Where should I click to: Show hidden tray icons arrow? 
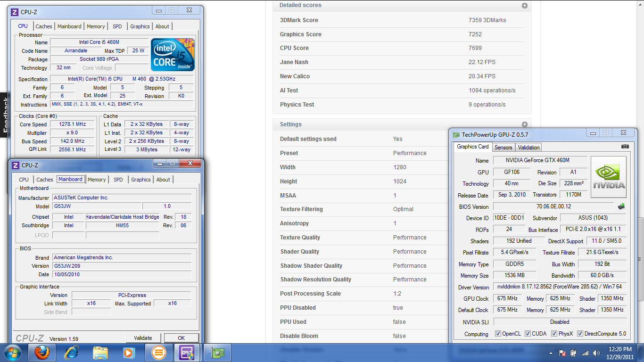(x=551, y=353)
